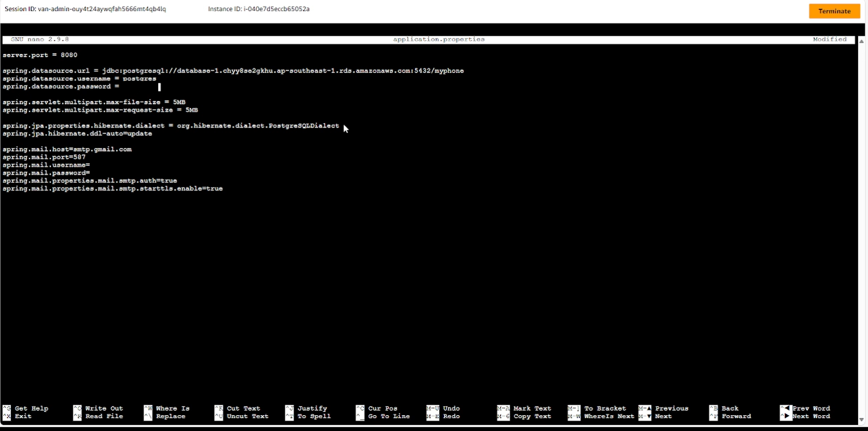Click the Modified status indicator
This screenshot has height=431, width=868.
tap(830, 39)
